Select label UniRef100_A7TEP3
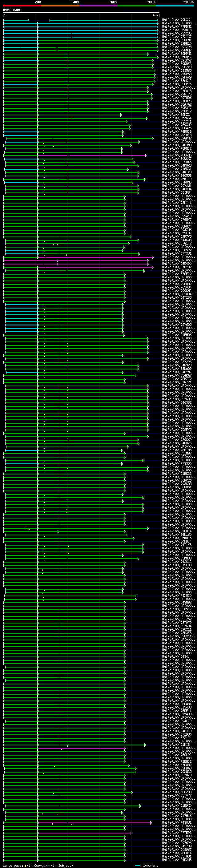 pos(177,833)
